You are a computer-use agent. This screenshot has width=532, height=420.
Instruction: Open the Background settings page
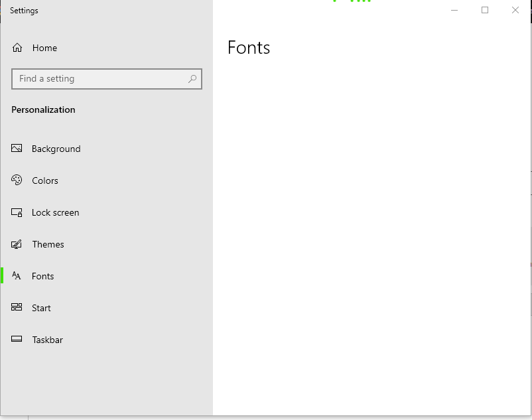56,149
